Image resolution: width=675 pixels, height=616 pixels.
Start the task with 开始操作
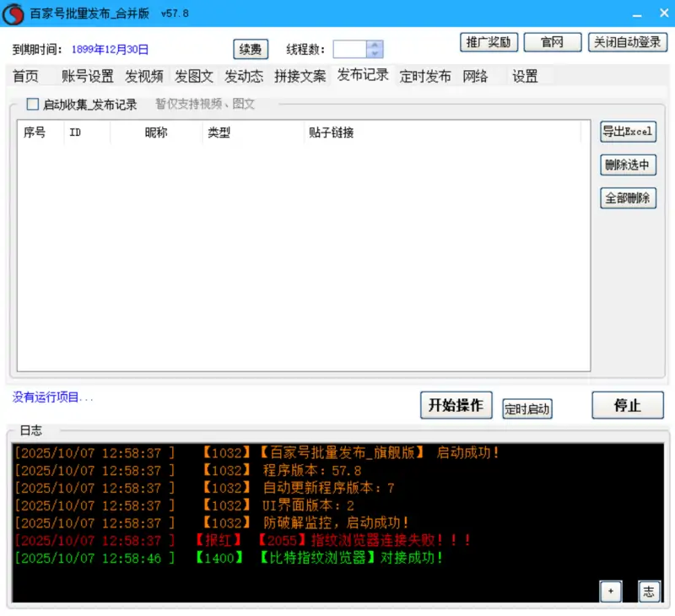pyautogui.click(x=456, y=405)
